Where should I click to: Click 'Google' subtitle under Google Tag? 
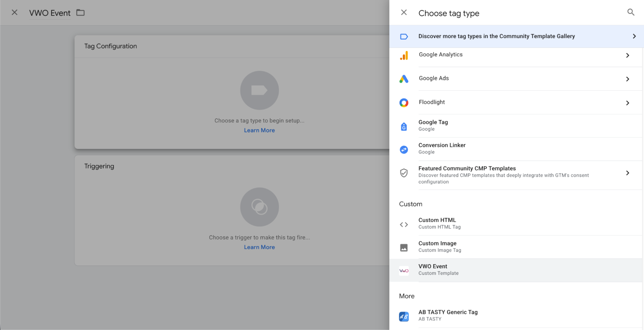click(x=426, y=129)
